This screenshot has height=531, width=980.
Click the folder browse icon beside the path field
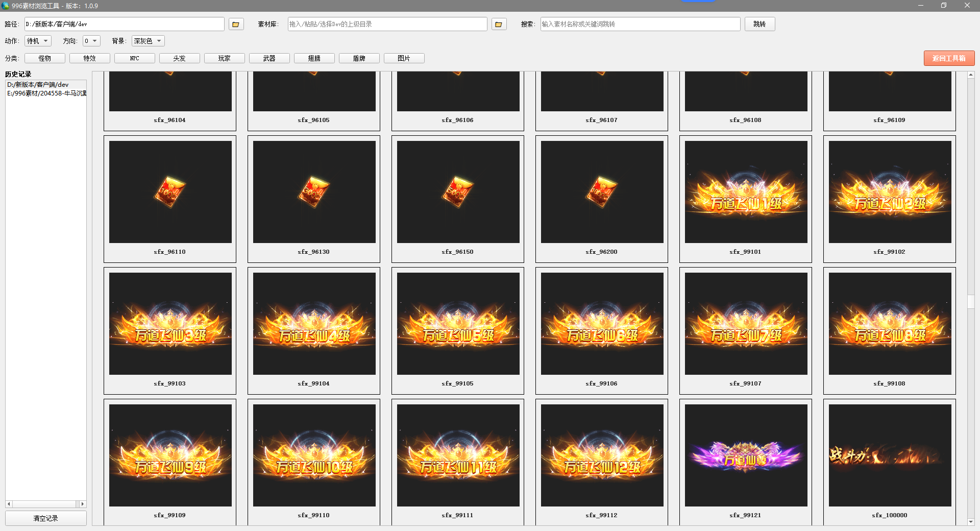point(236,24)
